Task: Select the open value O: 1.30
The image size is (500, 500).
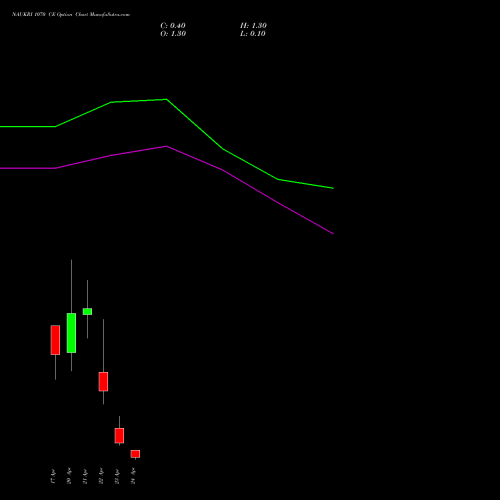Action: pyautogui.click(x=173, y=34)
